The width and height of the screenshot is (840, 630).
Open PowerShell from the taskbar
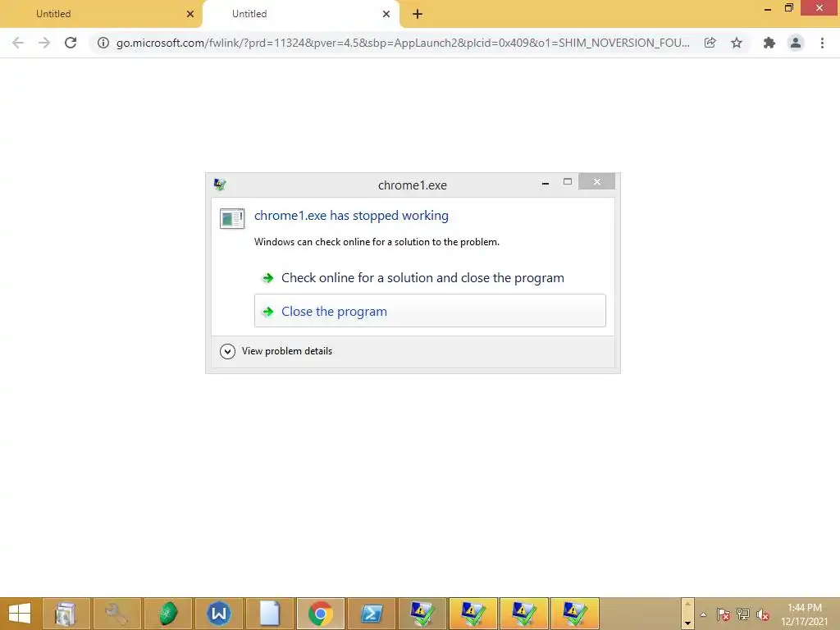pyautogui.click(x=372, y=614)
